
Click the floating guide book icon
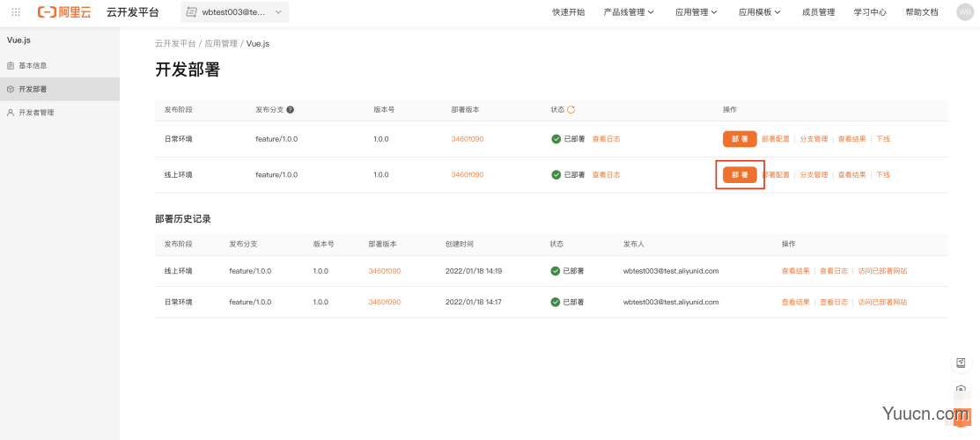pyautogui.click(x=962, y=363)
